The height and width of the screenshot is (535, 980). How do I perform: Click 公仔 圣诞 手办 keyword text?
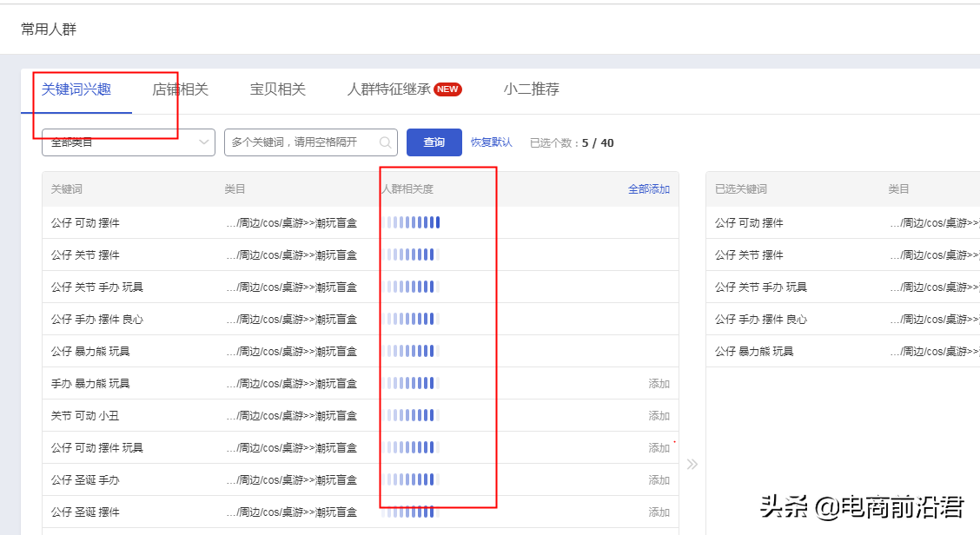(85, 480)
